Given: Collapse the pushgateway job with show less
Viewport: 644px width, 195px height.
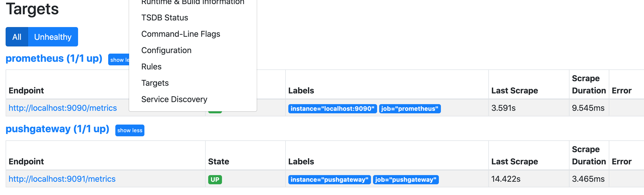Looking at the screenshot, I should pyautogui.click(x=130, y=130).
